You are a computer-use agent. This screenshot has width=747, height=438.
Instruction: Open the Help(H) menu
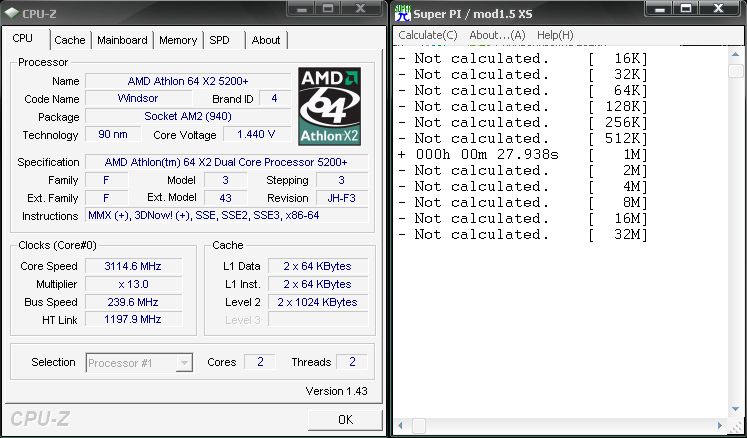(555, 35)
